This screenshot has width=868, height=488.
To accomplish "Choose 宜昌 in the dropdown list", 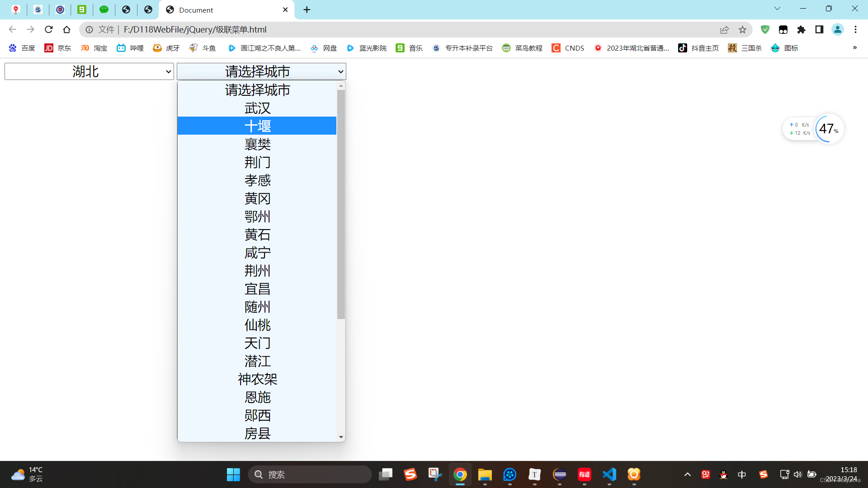I will pyautogui.click(x=257, y=289).
